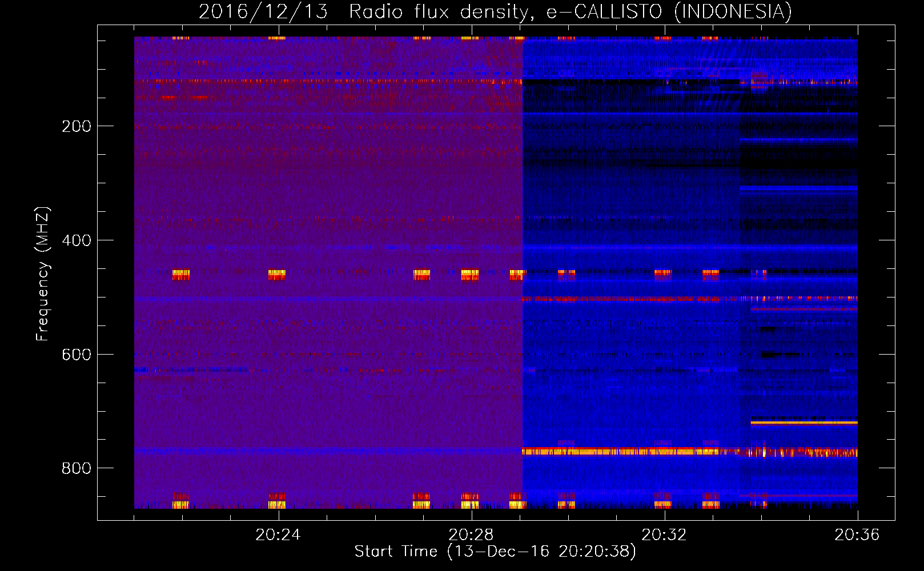Viewport: 924px width, 571px height.
Task: Select the Start Time axis caption
Action: point(495,552)
